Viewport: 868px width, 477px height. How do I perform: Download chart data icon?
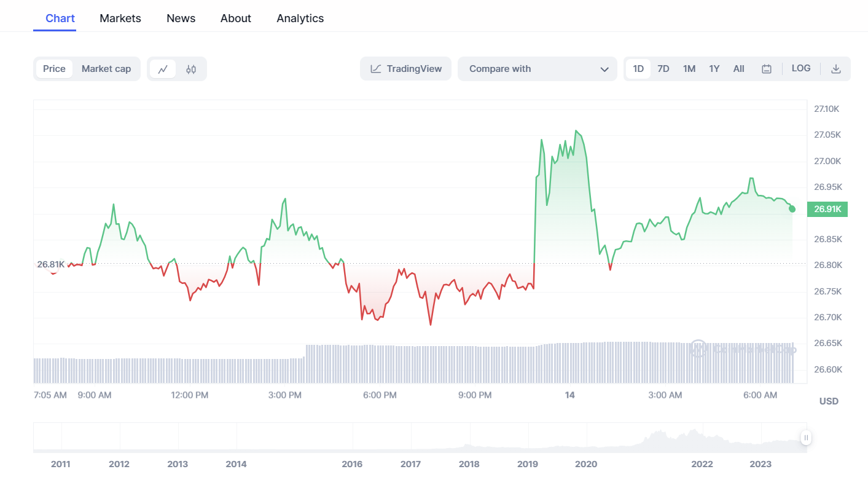tap(835, 69)
